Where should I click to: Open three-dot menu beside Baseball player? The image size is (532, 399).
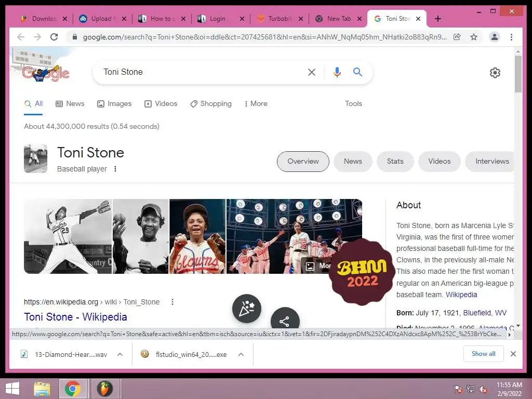click(115, 169)
